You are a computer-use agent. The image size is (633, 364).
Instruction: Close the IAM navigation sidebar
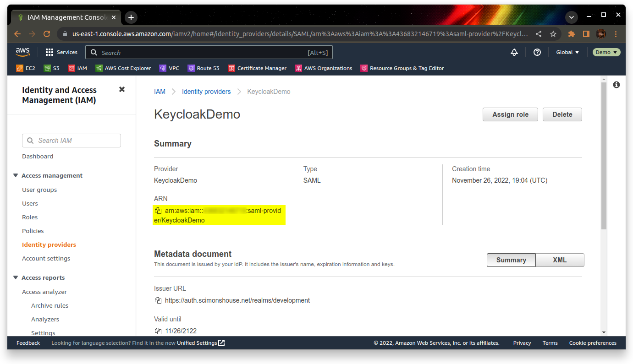(122, 89)
